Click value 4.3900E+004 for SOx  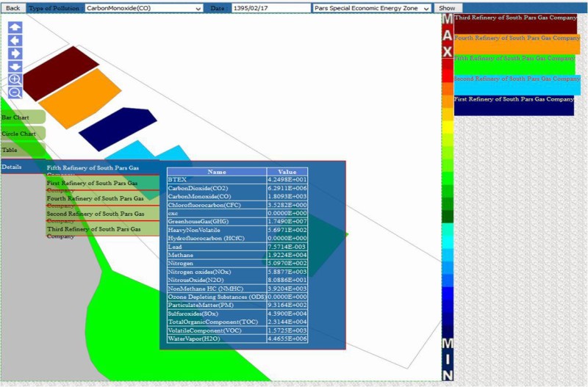pyautogui.click(x=287, y=314)
